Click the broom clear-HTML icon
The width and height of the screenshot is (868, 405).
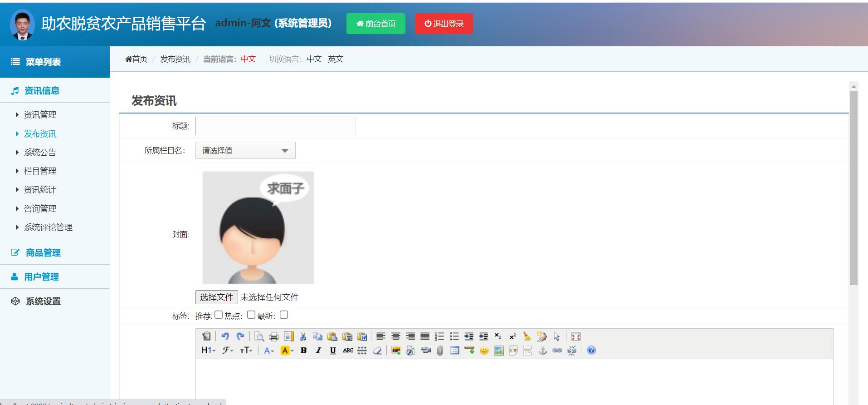click(x=527, y=336)
